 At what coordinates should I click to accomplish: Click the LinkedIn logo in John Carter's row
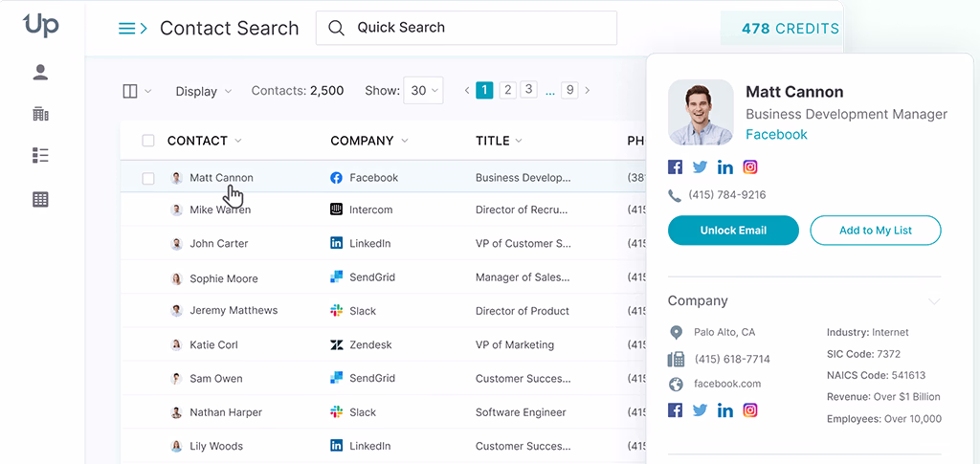point(336,244)
